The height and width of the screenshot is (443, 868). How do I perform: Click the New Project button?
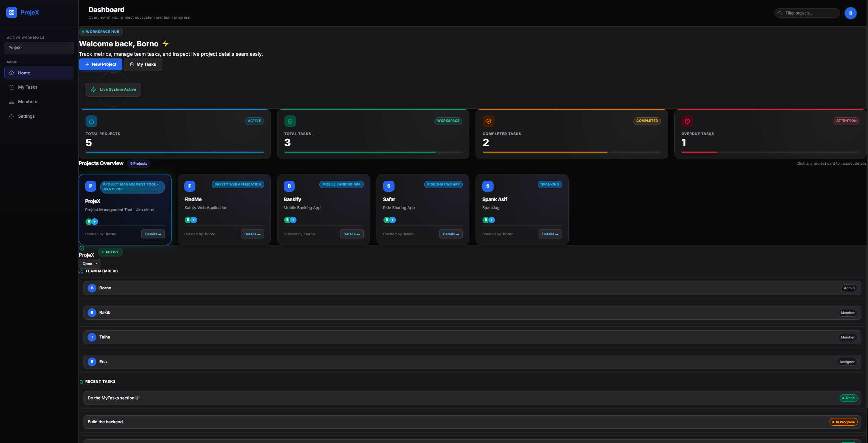[x=100, y=64]
